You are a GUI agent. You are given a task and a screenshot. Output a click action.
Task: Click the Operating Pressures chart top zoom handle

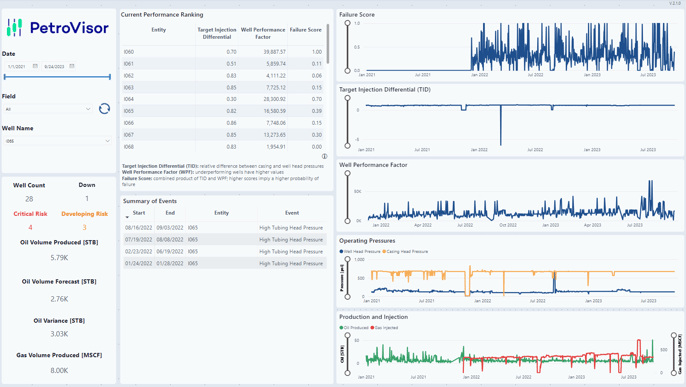coord(347,259)
